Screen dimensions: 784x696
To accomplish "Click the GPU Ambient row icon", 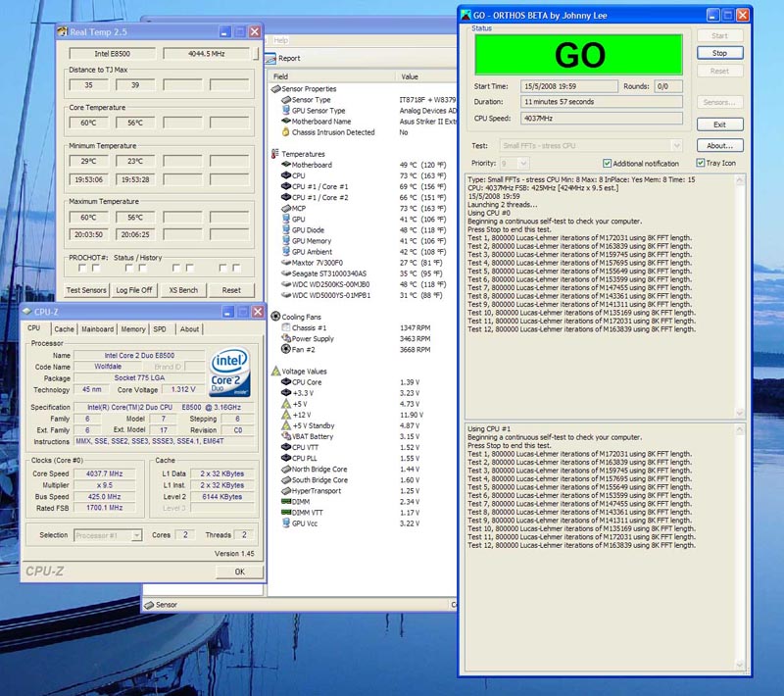I will [286, 252].
